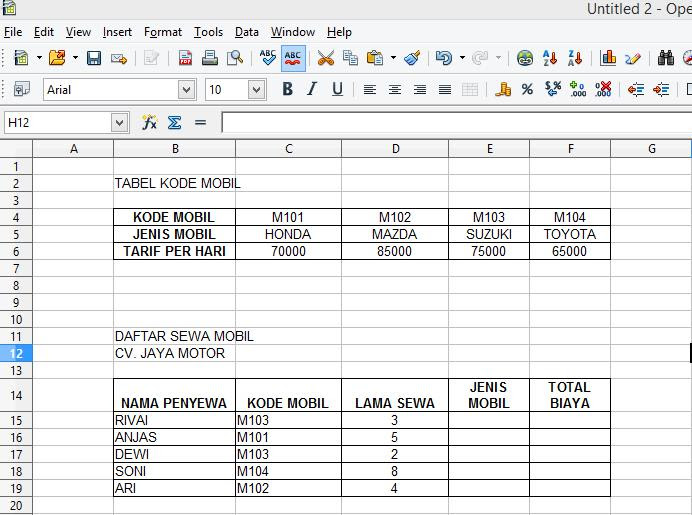692x515 pixels.
Task: Click the Cut scissors icon
Action: coord(326,58)
